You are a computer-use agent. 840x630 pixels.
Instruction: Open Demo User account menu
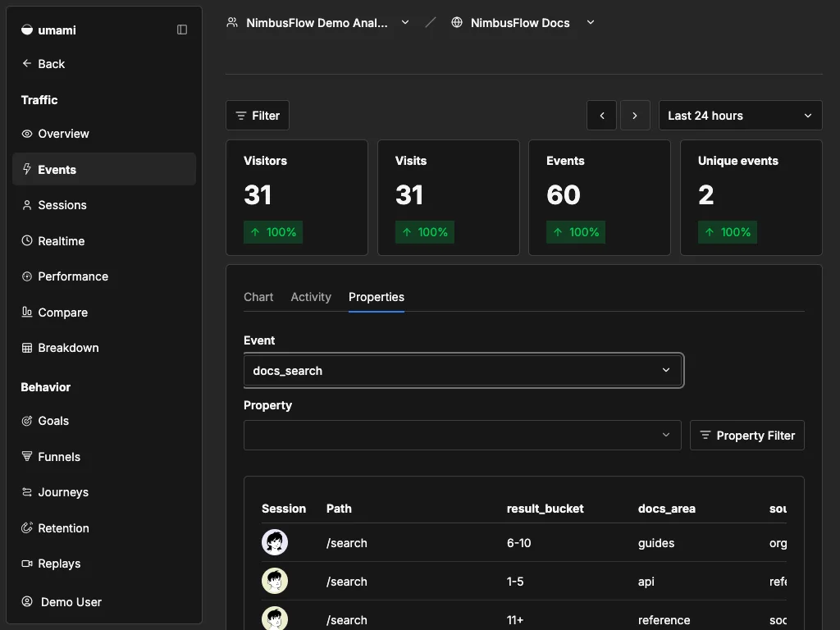(x=104, y=601)
